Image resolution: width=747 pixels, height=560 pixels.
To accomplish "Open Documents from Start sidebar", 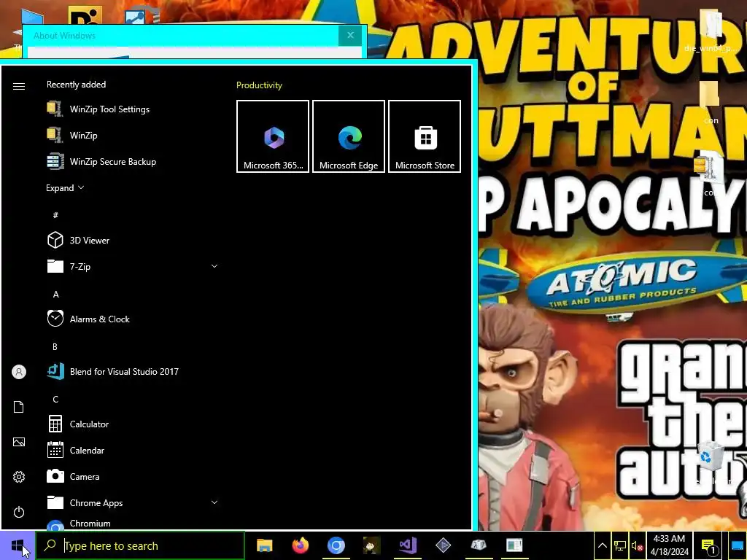I will pyautogui.click(x=19, y=407).
